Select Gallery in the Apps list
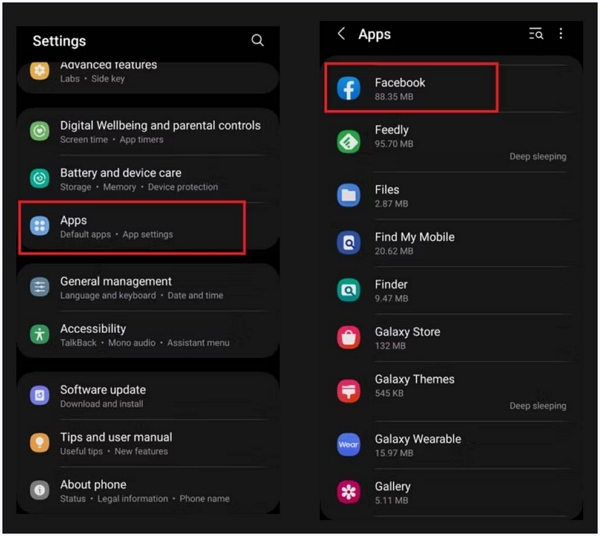Screen dimensions: 600x536 click(452, 493)
